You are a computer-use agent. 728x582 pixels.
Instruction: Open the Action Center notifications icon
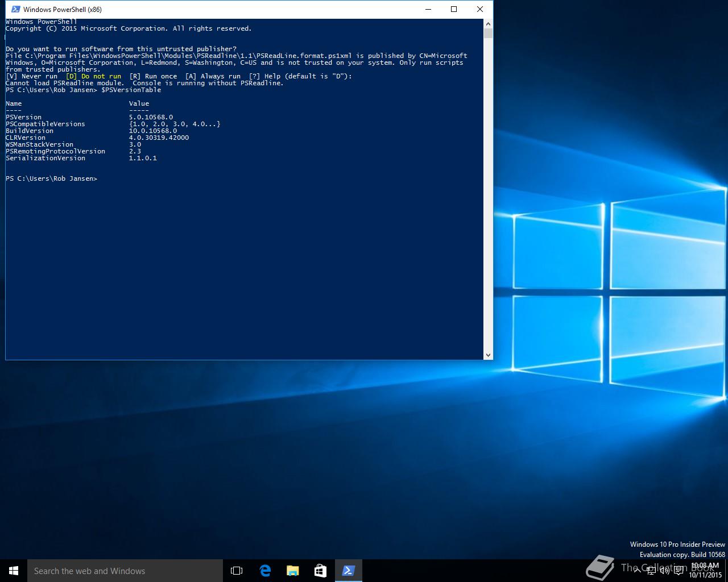679,571
